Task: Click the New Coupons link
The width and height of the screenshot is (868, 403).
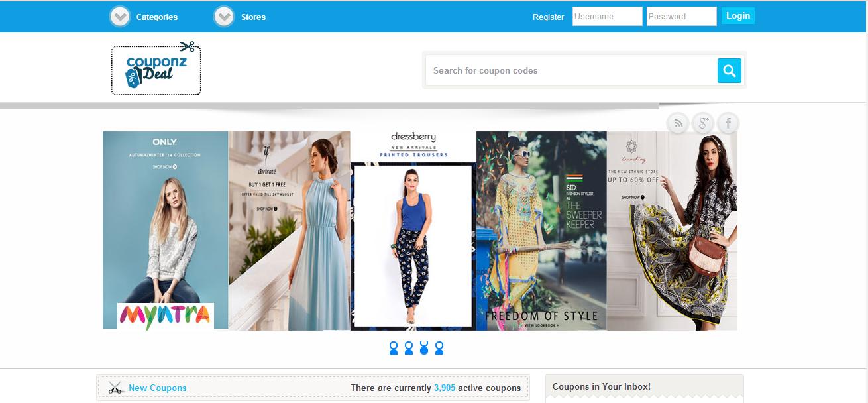Action: (158, 388)
